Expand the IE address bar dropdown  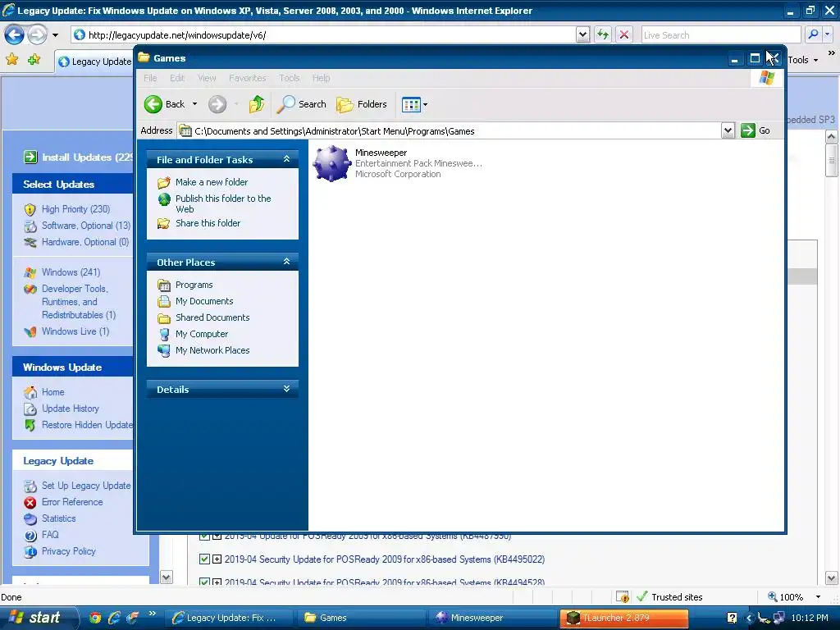(x=583, y=34)
